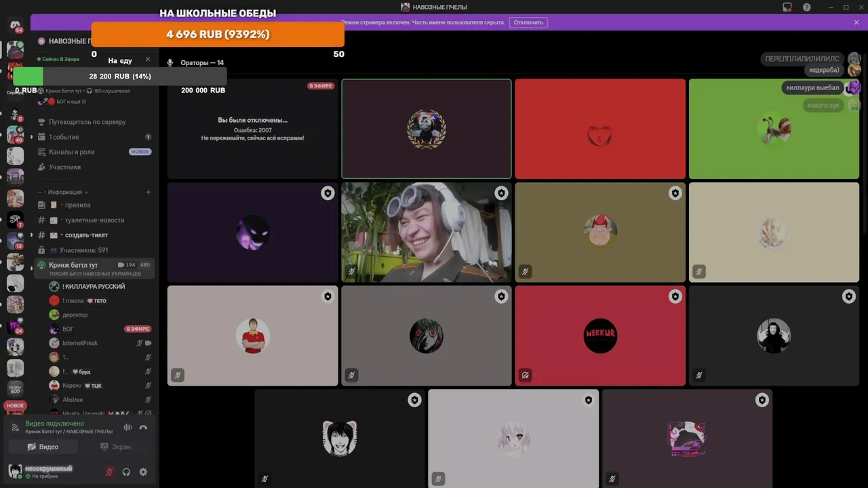Toggle noise suppression waveform icon
Image resolution: width=868 pixels, height=488 pixels.
127,428
